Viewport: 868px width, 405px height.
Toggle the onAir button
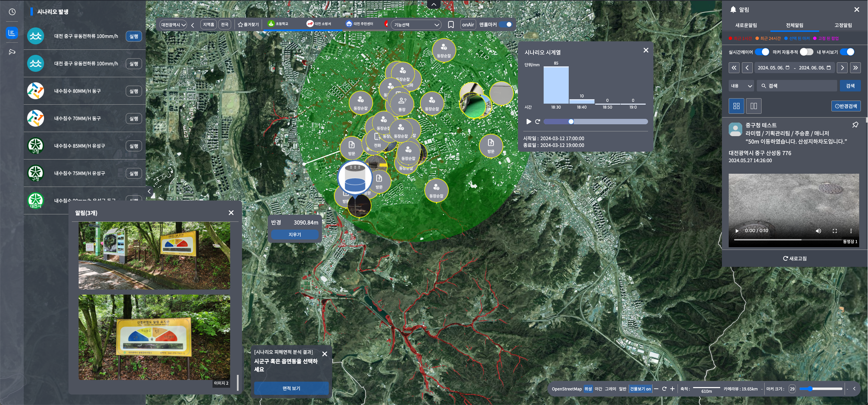pos(468,25)
